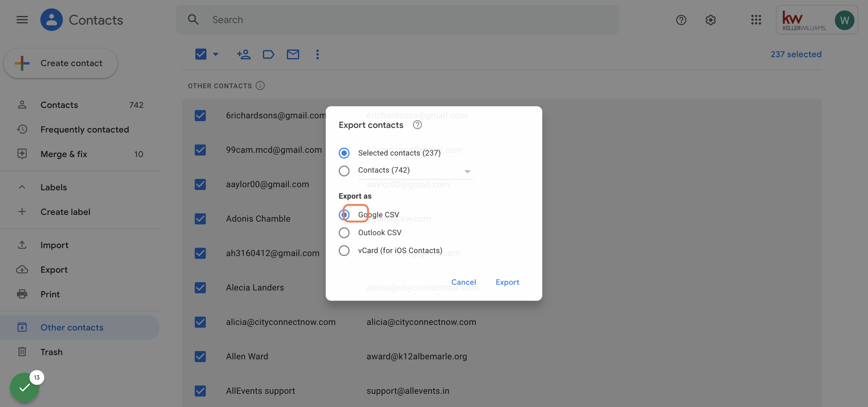Click the green checkmark badge with 13
This screenshot has width=868, height=407.
(x=25, y=387)
